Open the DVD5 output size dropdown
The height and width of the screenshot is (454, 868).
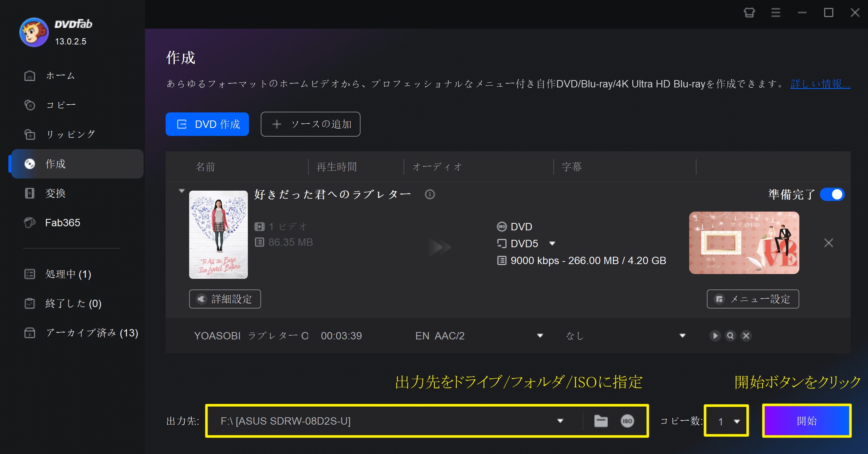(x=552, y=244)
